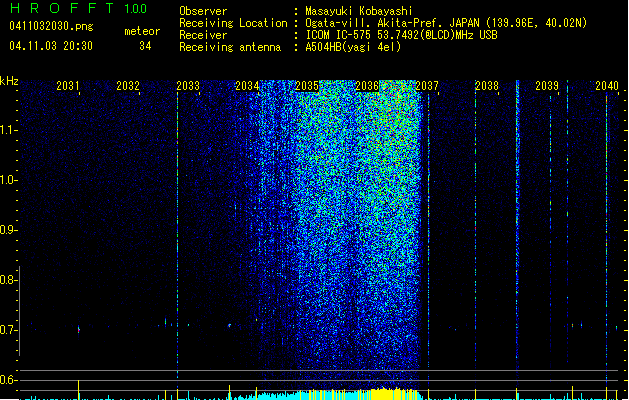The width and height of the screenshot is (629, 400).
Task: Click the 'Receiving antenna' label
Action: (230, 47)
